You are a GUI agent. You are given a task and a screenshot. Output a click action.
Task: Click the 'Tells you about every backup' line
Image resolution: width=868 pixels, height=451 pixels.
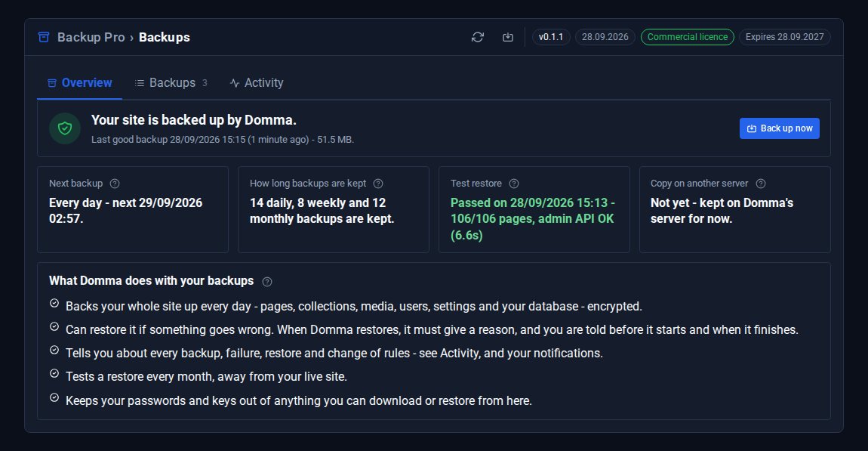point(334,353)
